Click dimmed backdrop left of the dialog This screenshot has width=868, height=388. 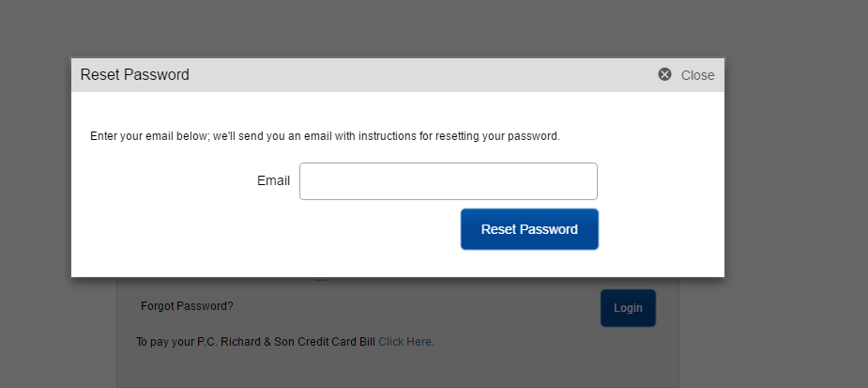36,166
